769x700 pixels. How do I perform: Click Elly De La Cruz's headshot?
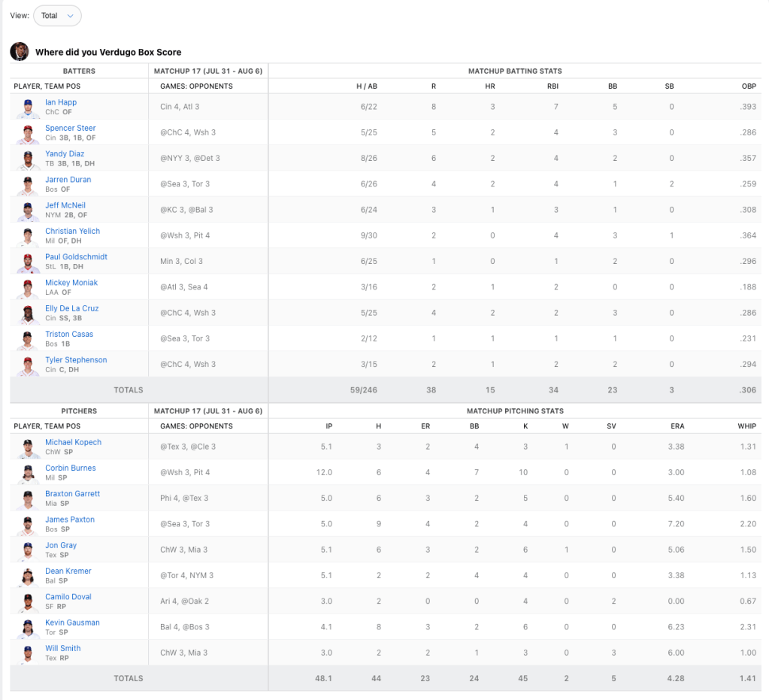click(x=28, y=313)
